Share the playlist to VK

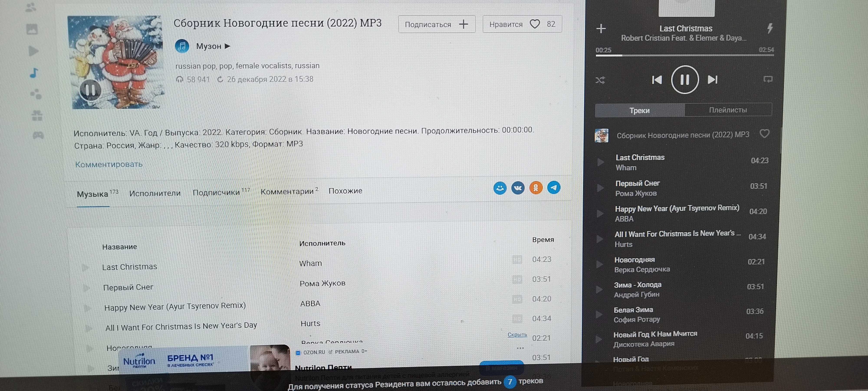coord(518,188)
